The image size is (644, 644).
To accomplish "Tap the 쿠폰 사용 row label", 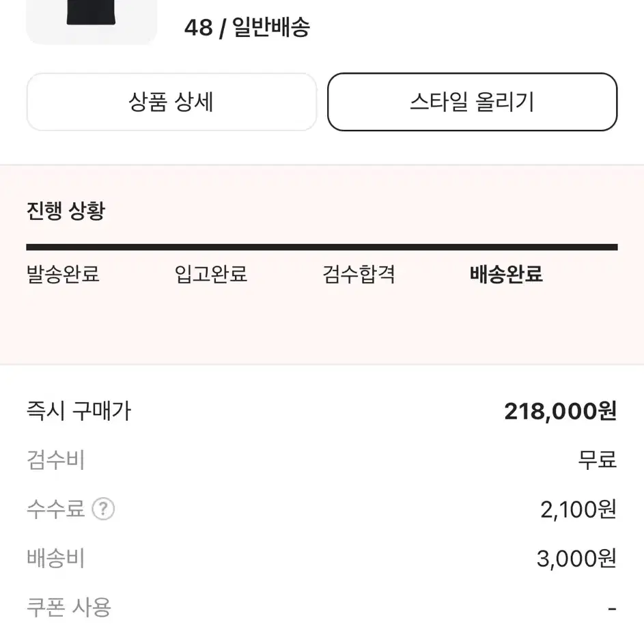I will (x=68, y=607).
